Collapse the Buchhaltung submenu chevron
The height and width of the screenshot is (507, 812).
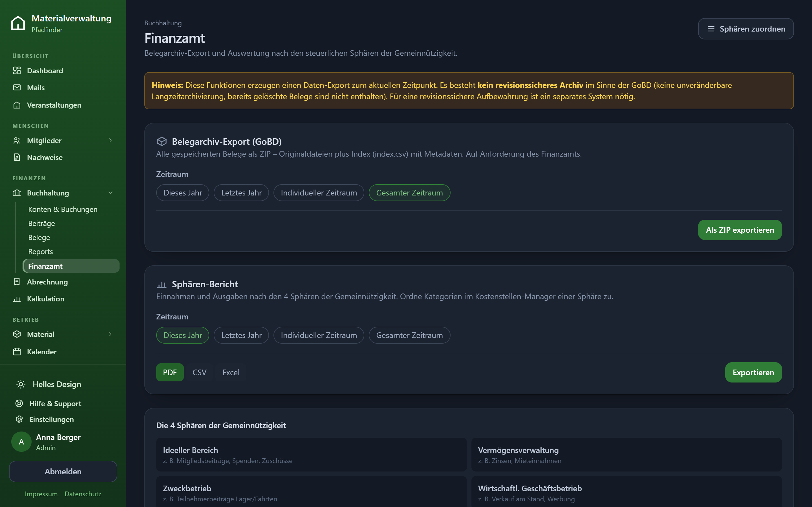(x=111, y=193)
